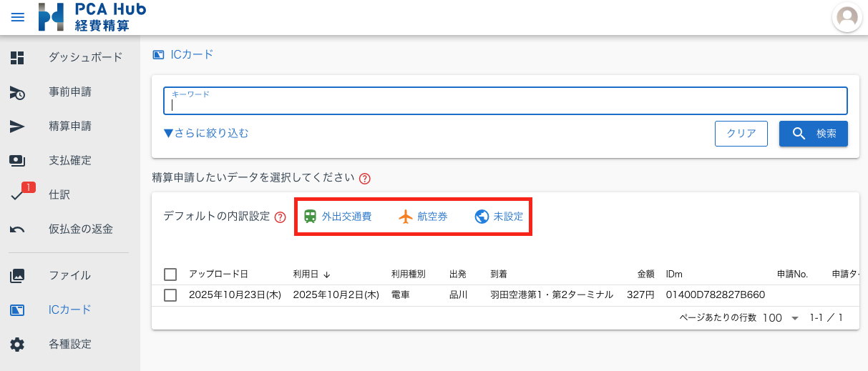This screenshot has width=868, height=371.
Task: Open the user account avatar
Action: 847,17
